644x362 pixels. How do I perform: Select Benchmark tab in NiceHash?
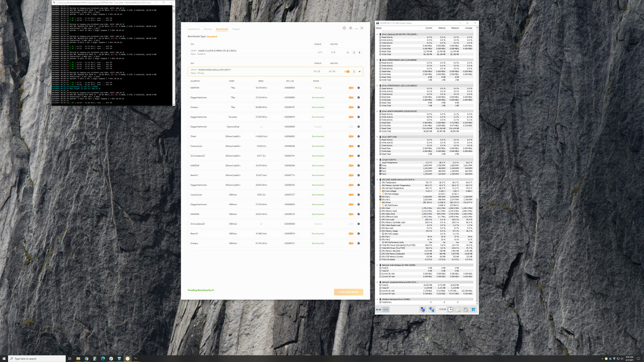point(222,29)
